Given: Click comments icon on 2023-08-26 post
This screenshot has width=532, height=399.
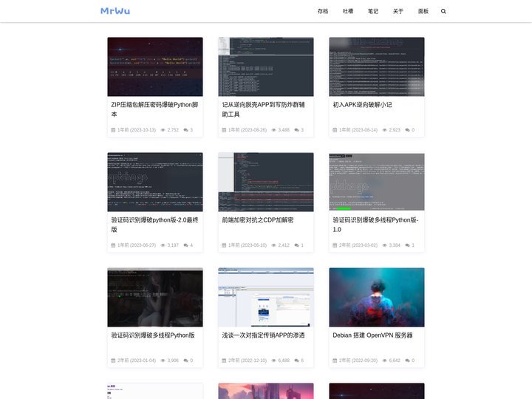Looking at the screenshot, I should (x=297, y=130).
